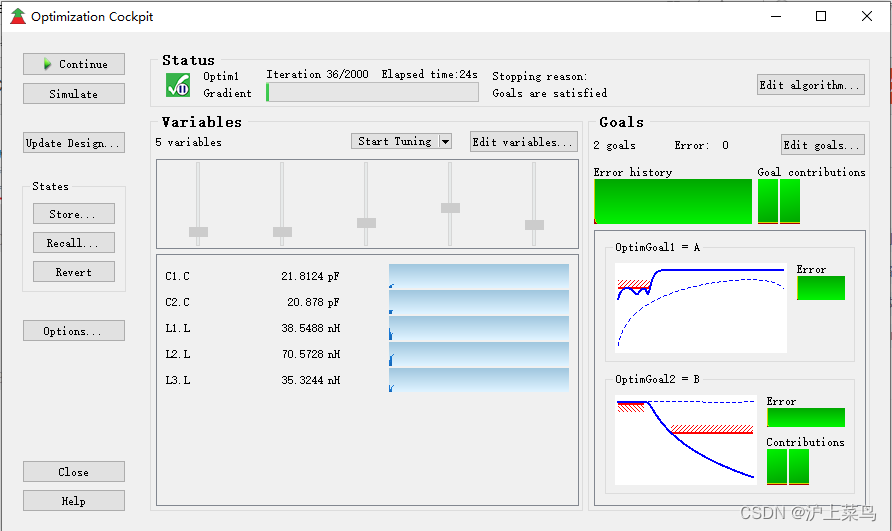892x531 pixels.
Task: Click the Continue button
Action: click(x=74, y=64)
